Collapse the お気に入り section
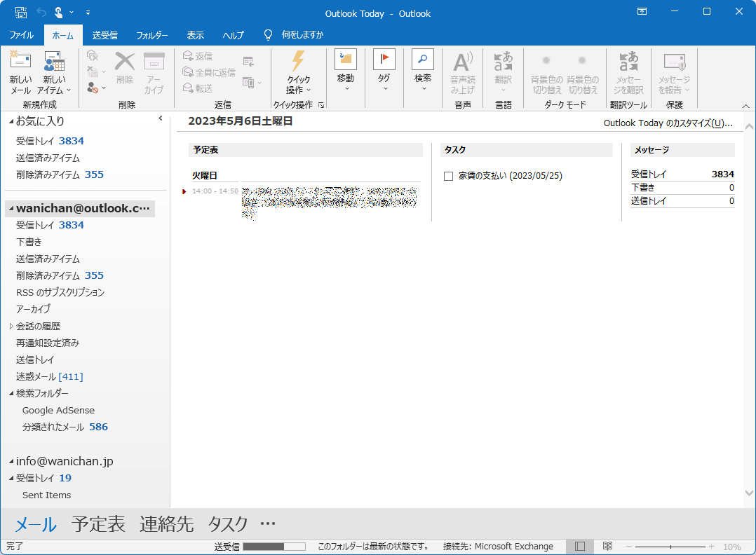 pos(11,122)
